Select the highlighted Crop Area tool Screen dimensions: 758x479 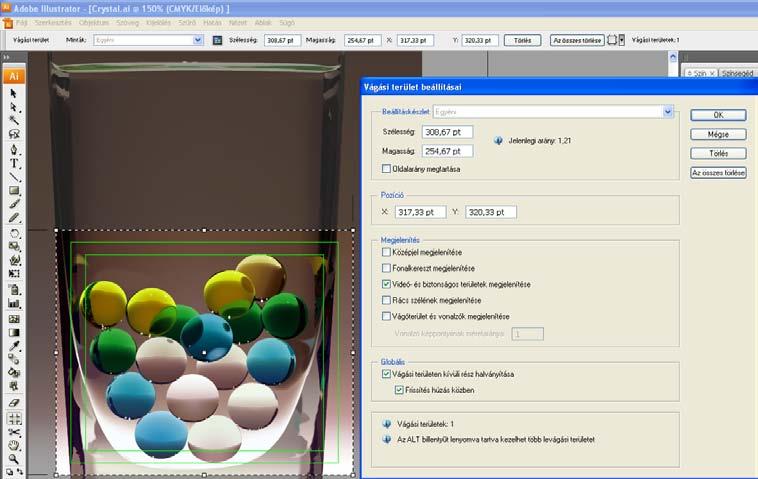click(x=14, y=418)
